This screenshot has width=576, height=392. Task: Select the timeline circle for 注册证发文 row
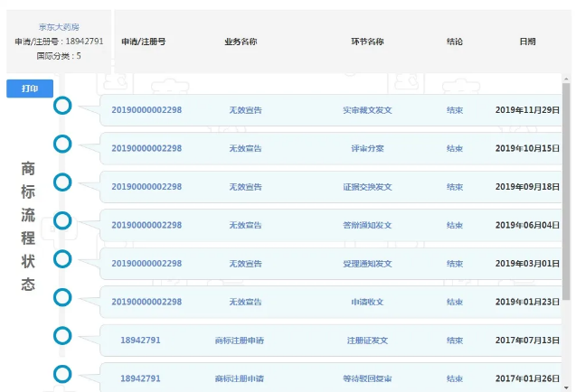[62, 336]
